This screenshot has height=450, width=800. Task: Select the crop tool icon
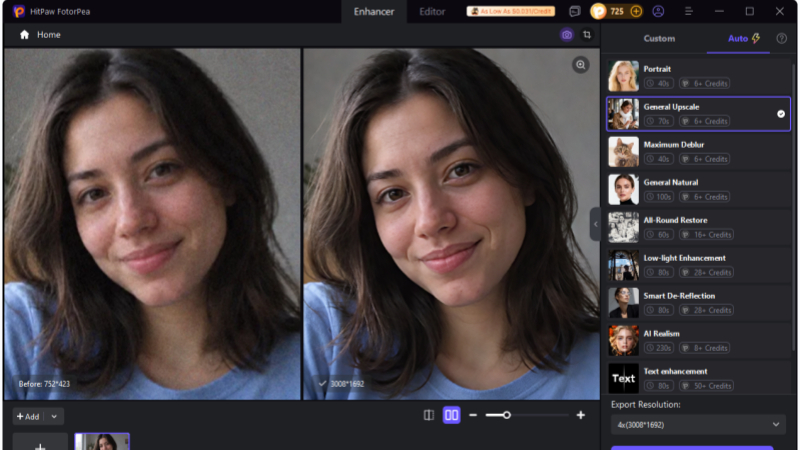tap(587, 35)
